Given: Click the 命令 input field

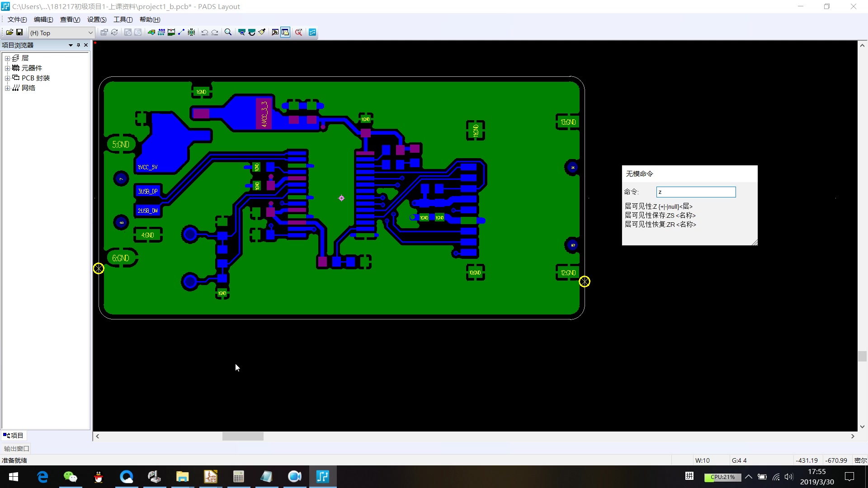Looking at the screenshot, I should click(696, 192).
